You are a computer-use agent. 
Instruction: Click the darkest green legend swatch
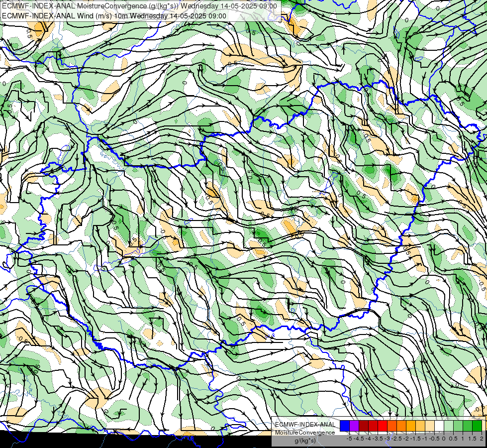pyautogui.click(x=477, y=426)
